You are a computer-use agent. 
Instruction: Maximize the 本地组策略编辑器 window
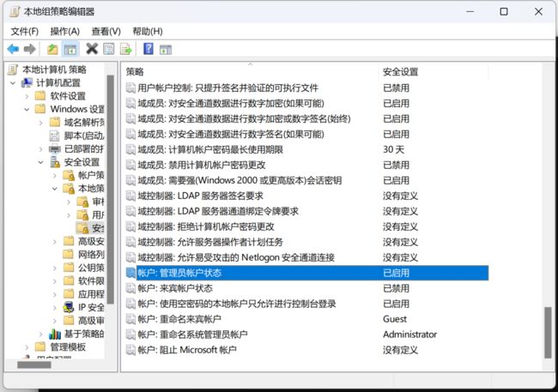[504, 11]
